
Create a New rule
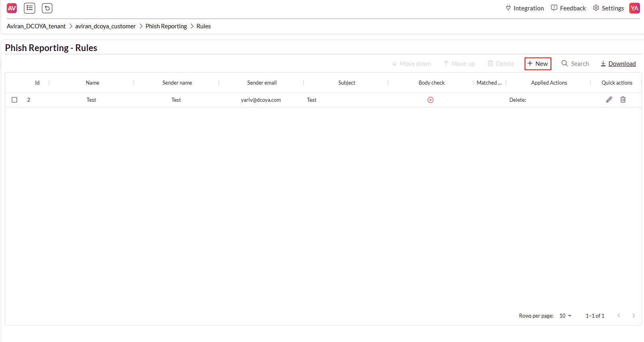coord(538,64)
